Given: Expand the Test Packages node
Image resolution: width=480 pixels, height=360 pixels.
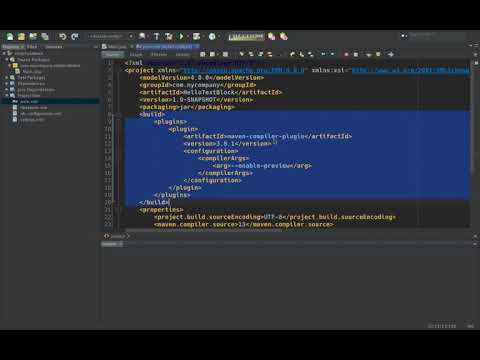Looking at the screenshot, I should point(6,77).
